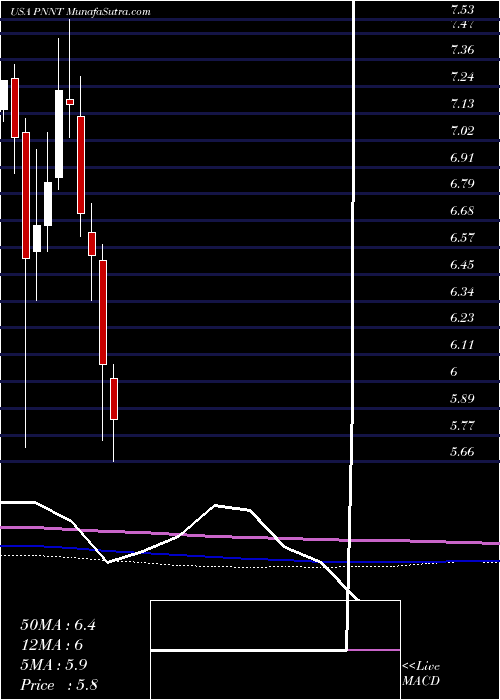Click the 6 price axis label
500x700 pixels.
pos(454,372)
